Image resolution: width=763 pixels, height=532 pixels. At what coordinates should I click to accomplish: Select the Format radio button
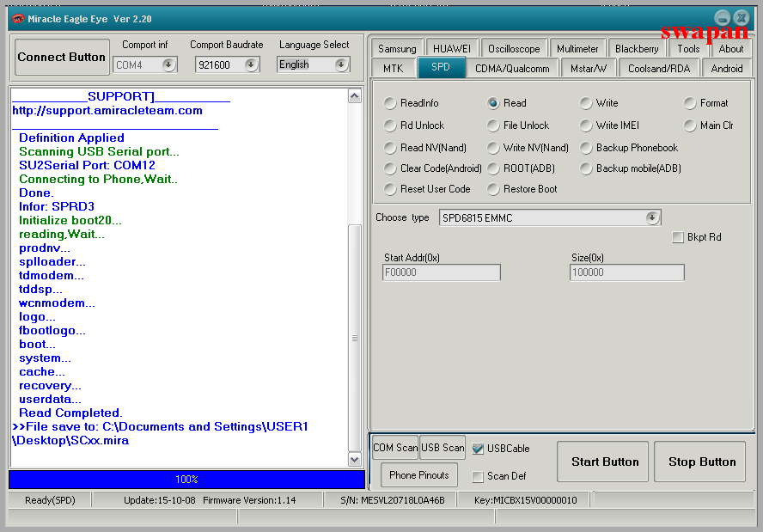pyautogui.click(x=689, y=103)
